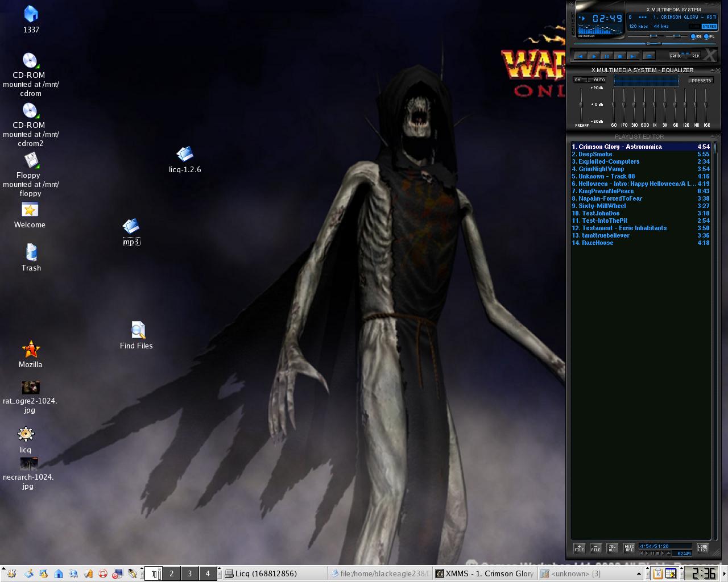
Task: Click the playlist + FILE button
Action: click(x=579, y=548)
